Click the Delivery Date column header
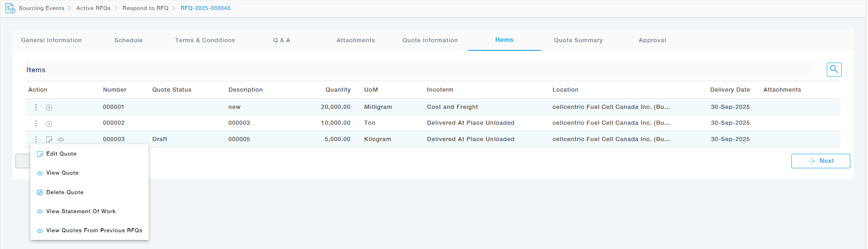This screenshot has width=868, height=249. pos(730,90)
